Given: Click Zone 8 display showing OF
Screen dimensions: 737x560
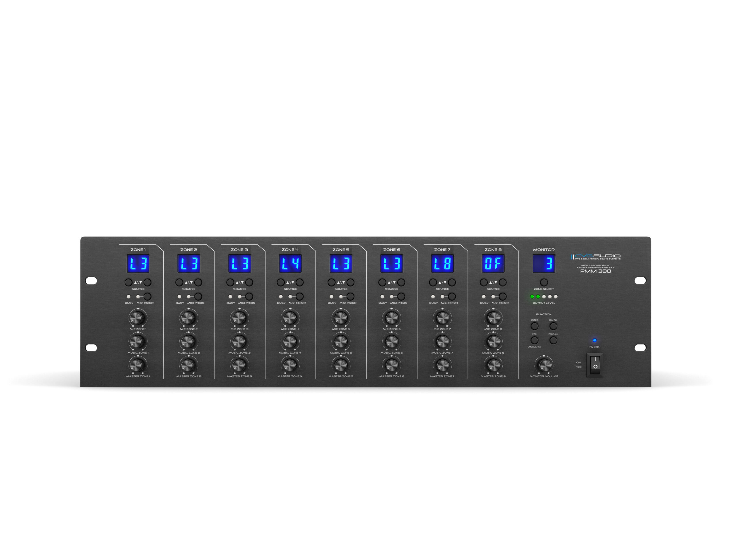Looking at the screenshot, I should pyautogui.click(x=493, y=263).
